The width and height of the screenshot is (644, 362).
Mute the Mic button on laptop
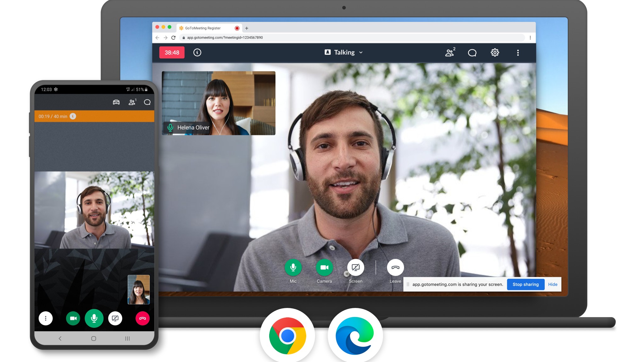(x=293, y=267)
